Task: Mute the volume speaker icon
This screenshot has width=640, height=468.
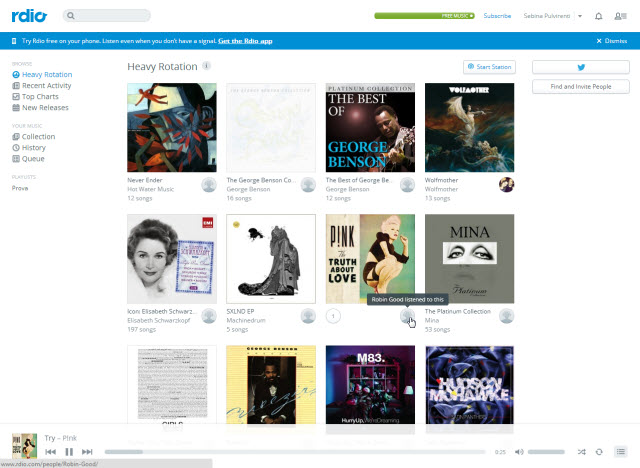Action: pos(517,452)
